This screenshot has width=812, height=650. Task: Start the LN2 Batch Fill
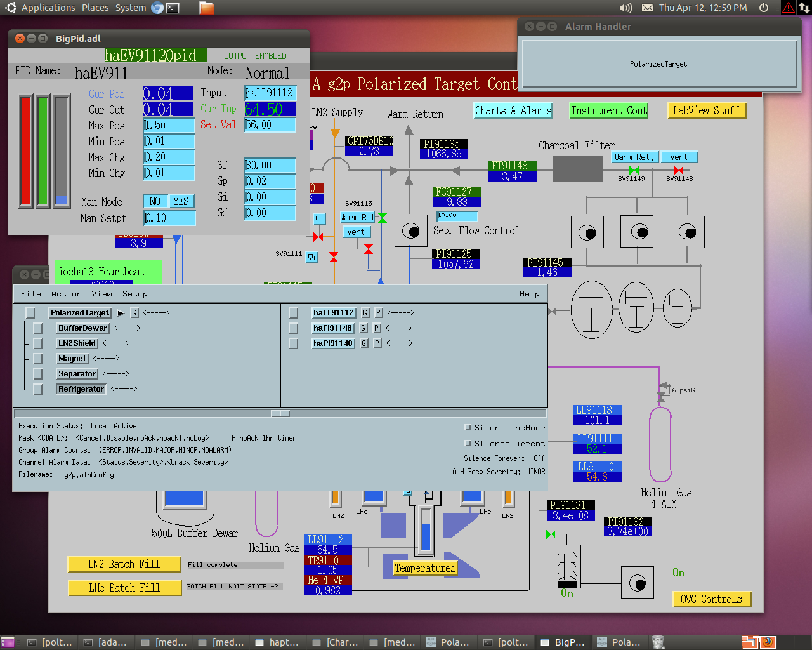[x=124, y=564]
